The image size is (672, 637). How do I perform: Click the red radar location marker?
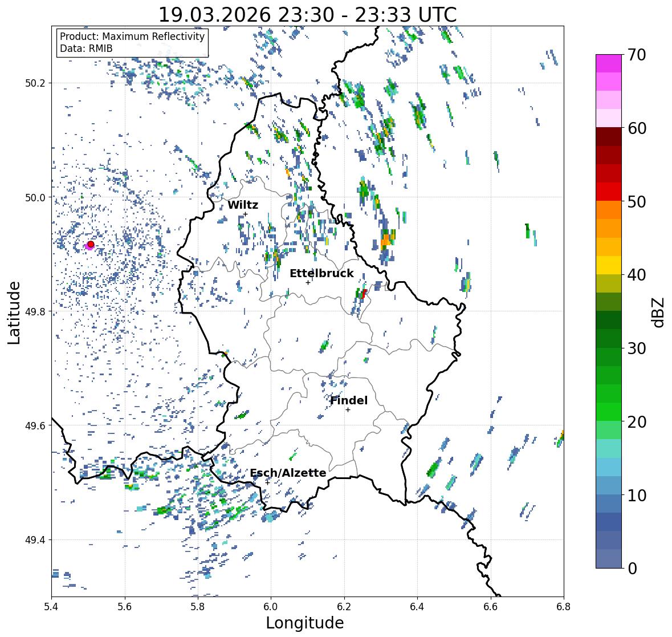91,244
